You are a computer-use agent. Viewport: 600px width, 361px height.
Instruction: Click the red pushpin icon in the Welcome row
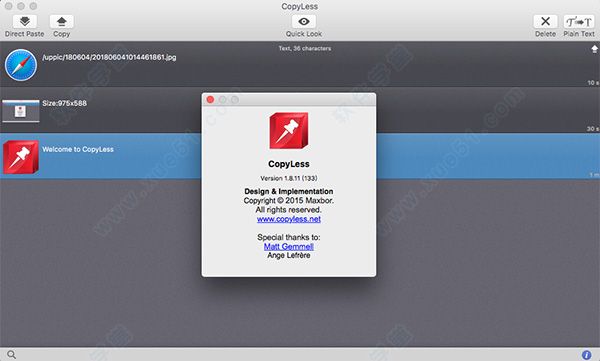click(21, 157)
